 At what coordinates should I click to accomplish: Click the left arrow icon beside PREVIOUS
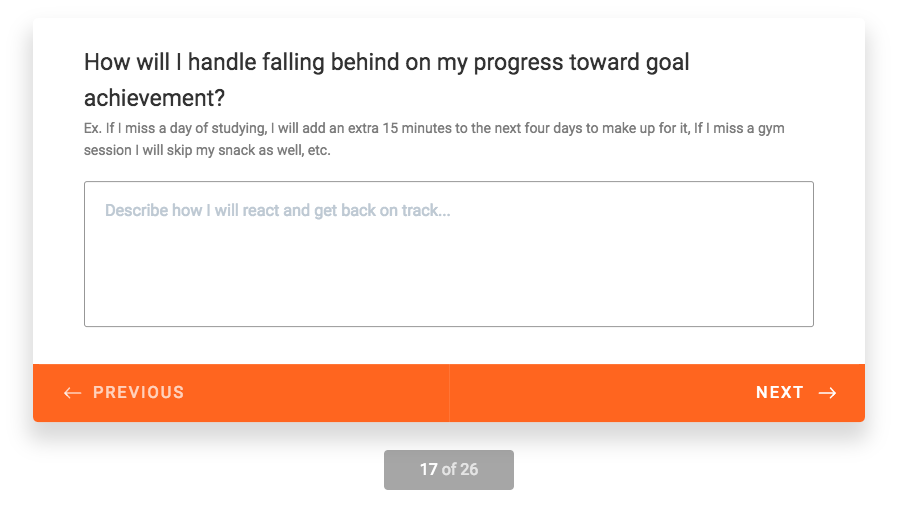coord(72,393)
